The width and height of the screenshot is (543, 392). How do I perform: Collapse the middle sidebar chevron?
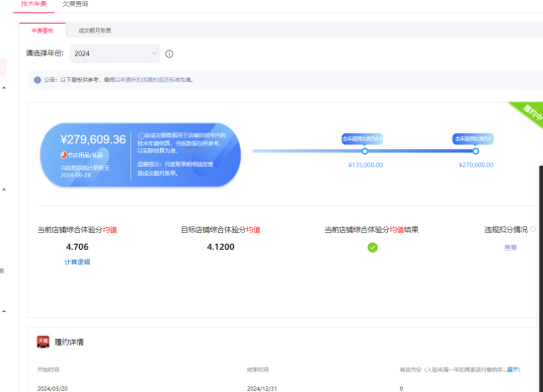click(4, 190)
